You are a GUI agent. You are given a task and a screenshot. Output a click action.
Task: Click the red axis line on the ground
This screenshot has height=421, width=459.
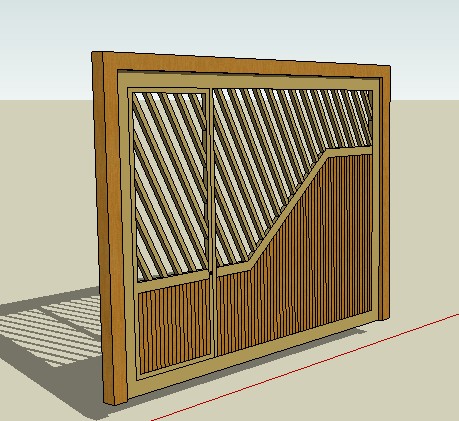click(305, 367)
